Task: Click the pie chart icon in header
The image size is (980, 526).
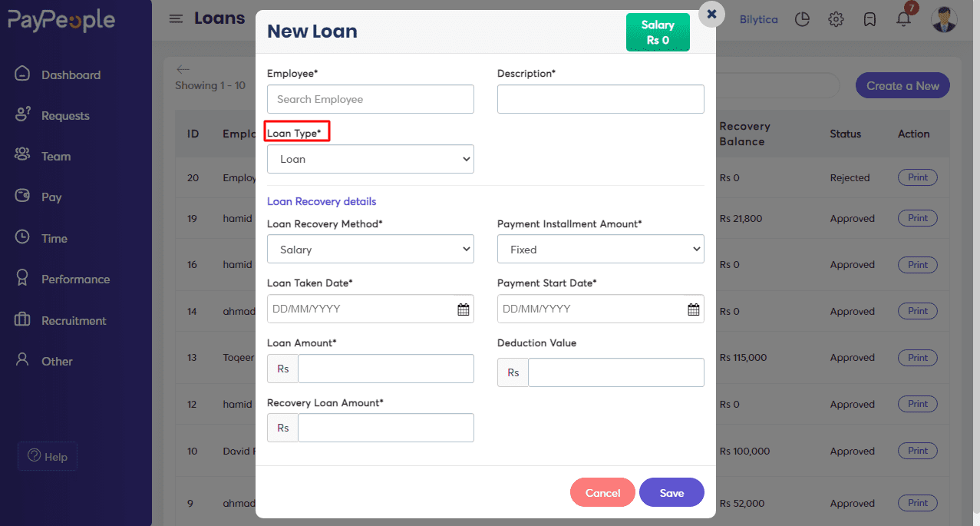Action: 802,19
